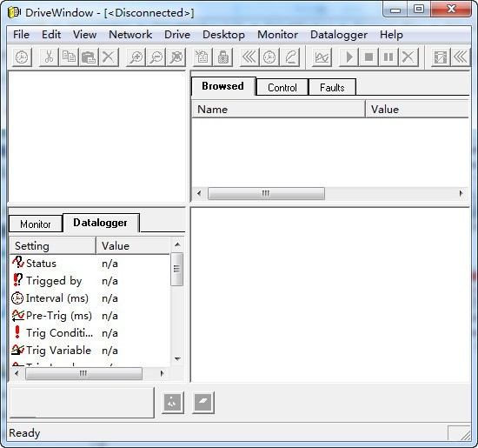Pause monitoring with the Pause button
478x448 pixels.
(x=388, y=57)
